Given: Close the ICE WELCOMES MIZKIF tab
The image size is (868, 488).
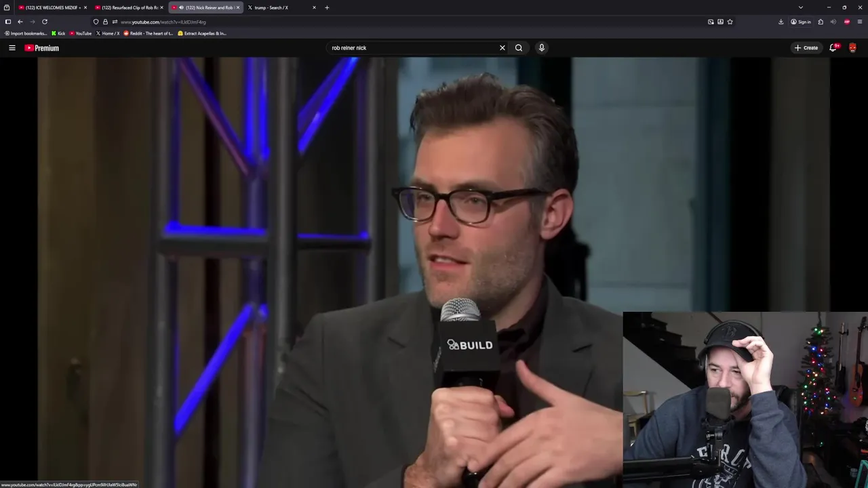Looking at the screenshot, I should [85, 7].
